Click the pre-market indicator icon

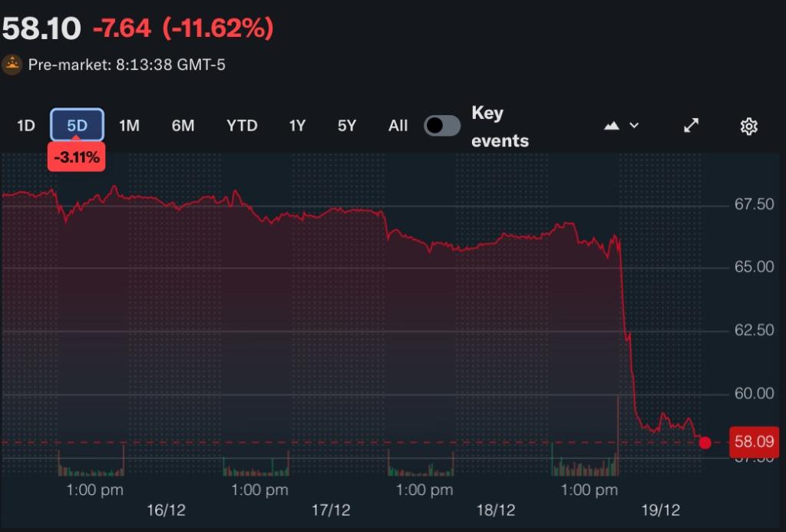[12, 64]
